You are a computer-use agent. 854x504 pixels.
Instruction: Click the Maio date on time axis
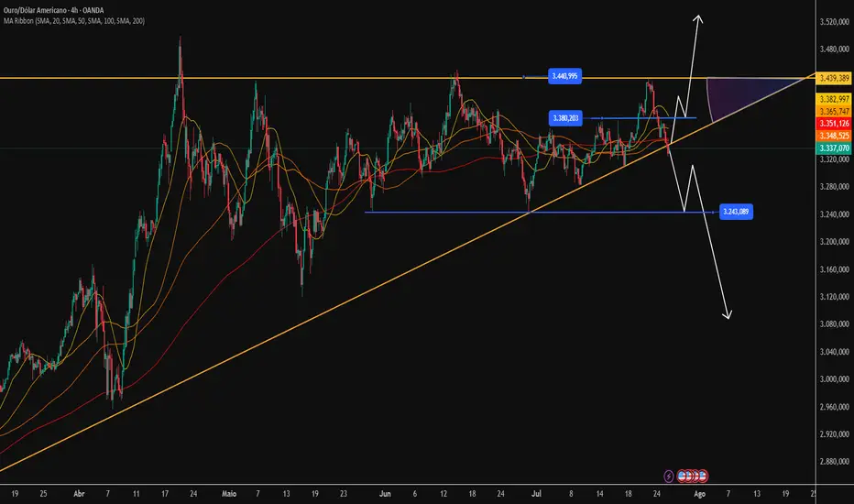click(x=229, y=494)
